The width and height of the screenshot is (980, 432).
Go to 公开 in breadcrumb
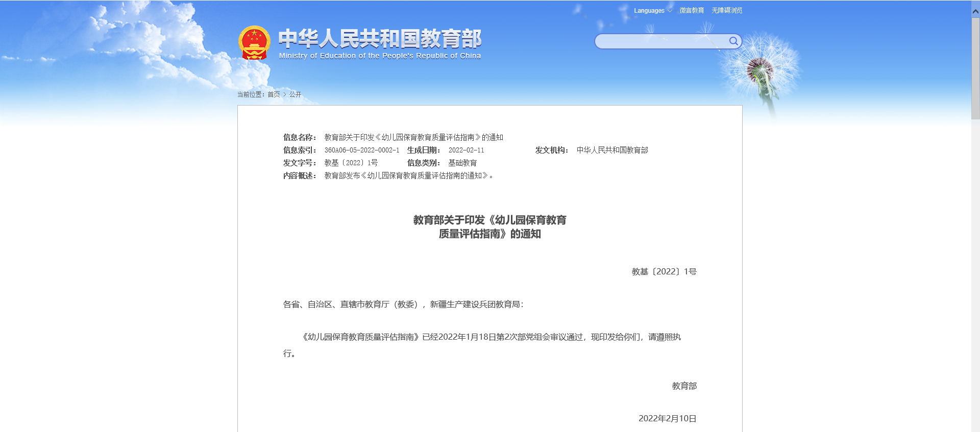(x=295, y=94)
